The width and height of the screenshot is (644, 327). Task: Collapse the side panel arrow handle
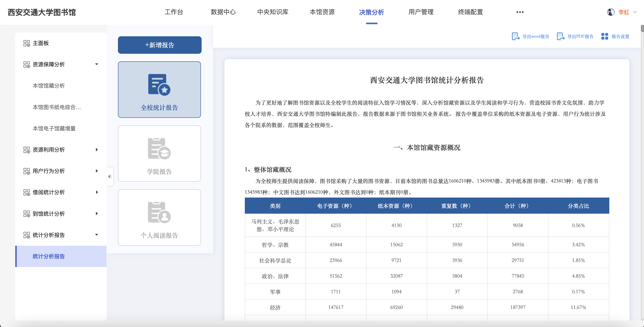tap(109, 176)
